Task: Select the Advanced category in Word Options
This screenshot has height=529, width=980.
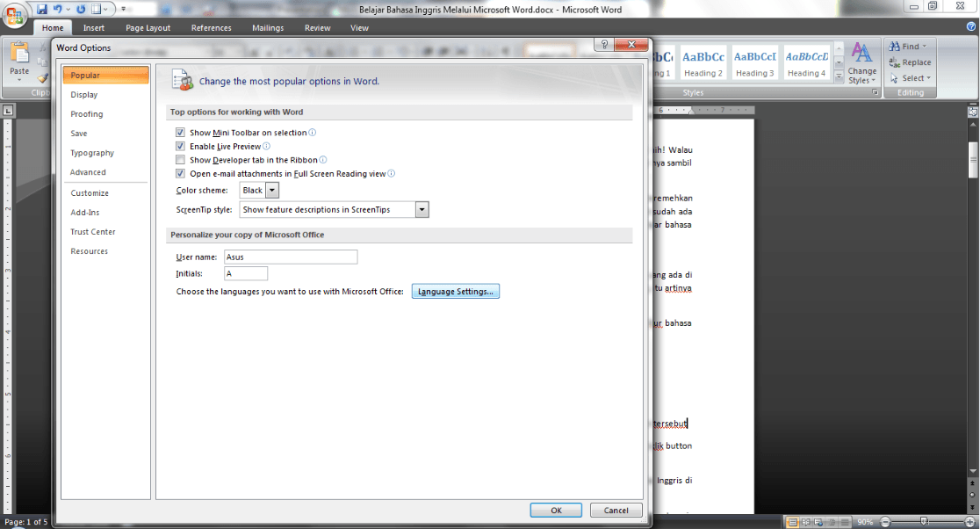Action: click(105, 172)
